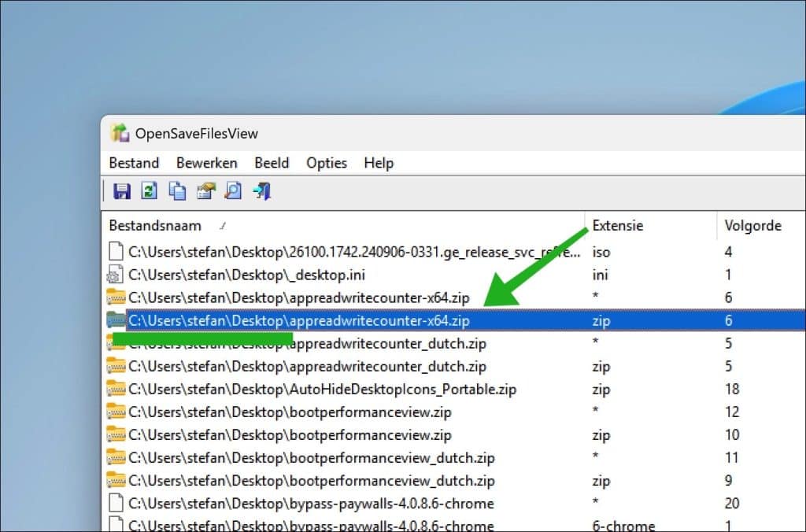
Task: Click the Refresh toolbar icon
Action: 150,190
